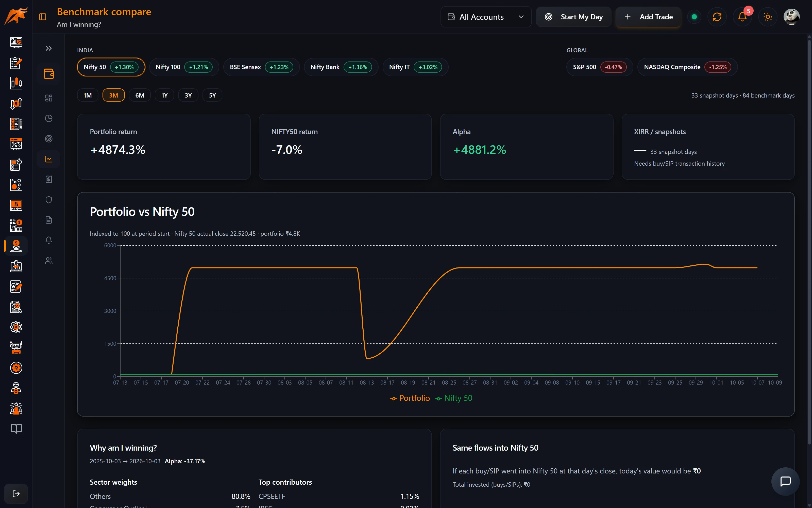Select the Nifty 50 benchmark chip
This screenshot has width=812, height=508.
[111, 67]
